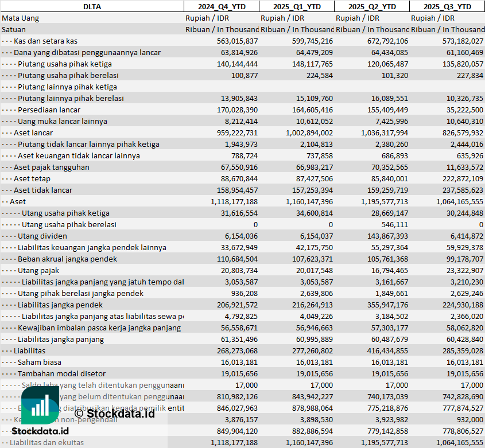Screen dimensions: 485x448
Task: Select the 2024_Q4_YTD column header
Action: 221,6
